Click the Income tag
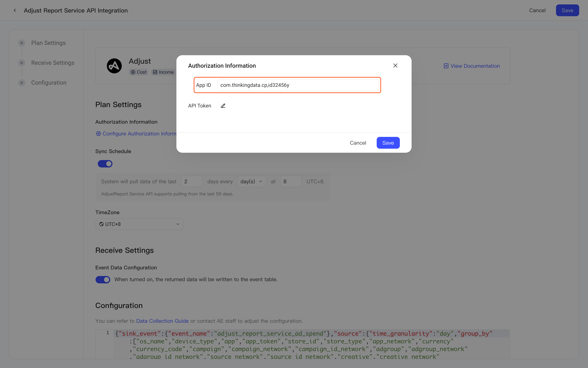This screenshot has height=368, width=588. pos(163,72)
